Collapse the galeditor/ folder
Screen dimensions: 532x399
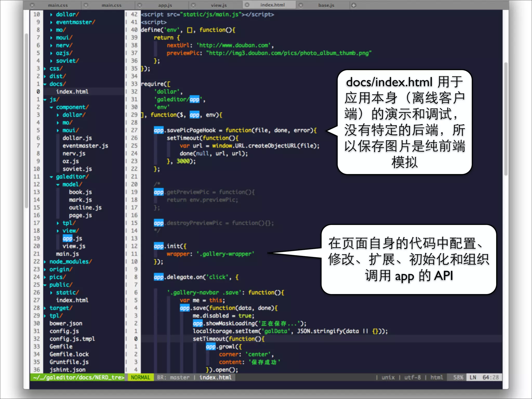click(x=51, y=177)
